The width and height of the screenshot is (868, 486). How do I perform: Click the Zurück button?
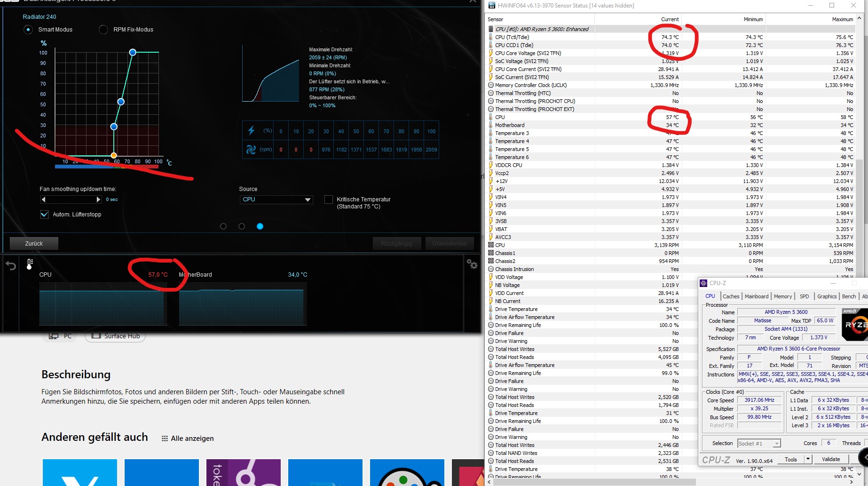coord(34,243)
